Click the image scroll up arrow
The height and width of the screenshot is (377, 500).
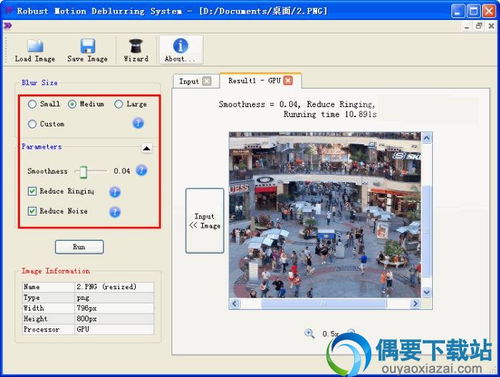pyautogui.click(x=427, y=138)
